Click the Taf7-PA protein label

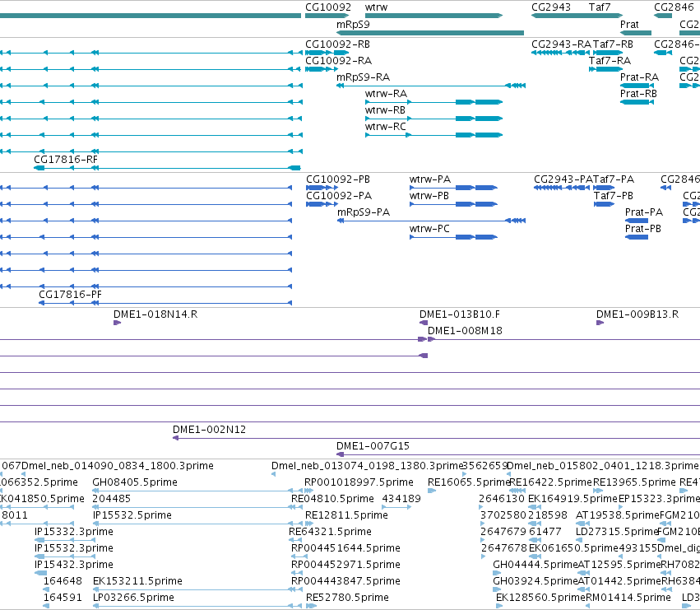(614, 179)
